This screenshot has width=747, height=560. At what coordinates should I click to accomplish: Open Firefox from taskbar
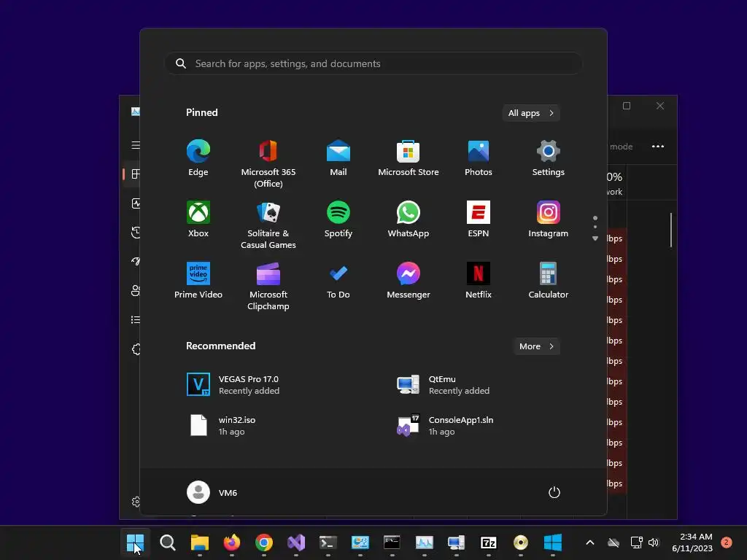[231, 542]
